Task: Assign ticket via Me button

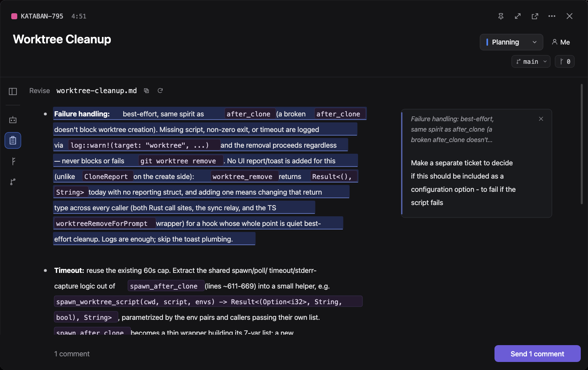Action: [x=561, y=42]
